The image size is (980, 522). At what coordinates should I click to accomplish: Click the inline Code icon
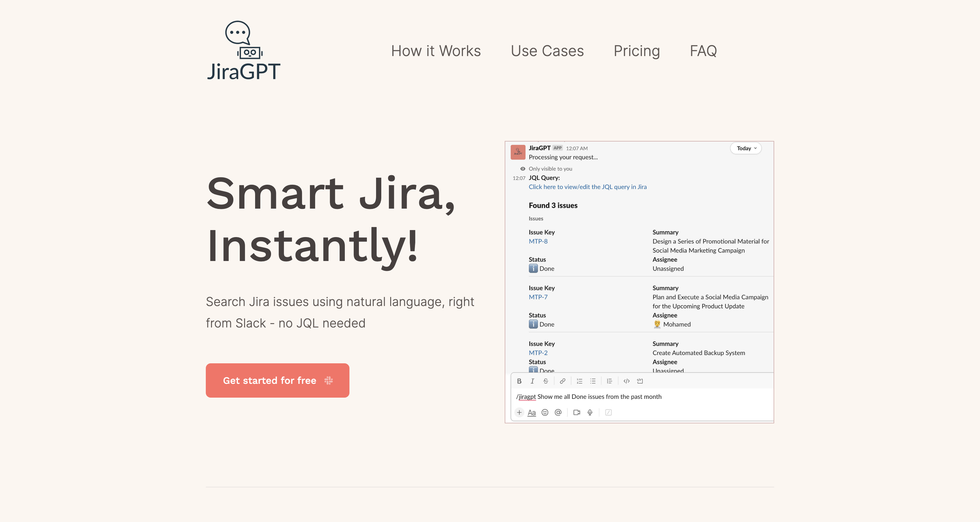click(627, 381)
